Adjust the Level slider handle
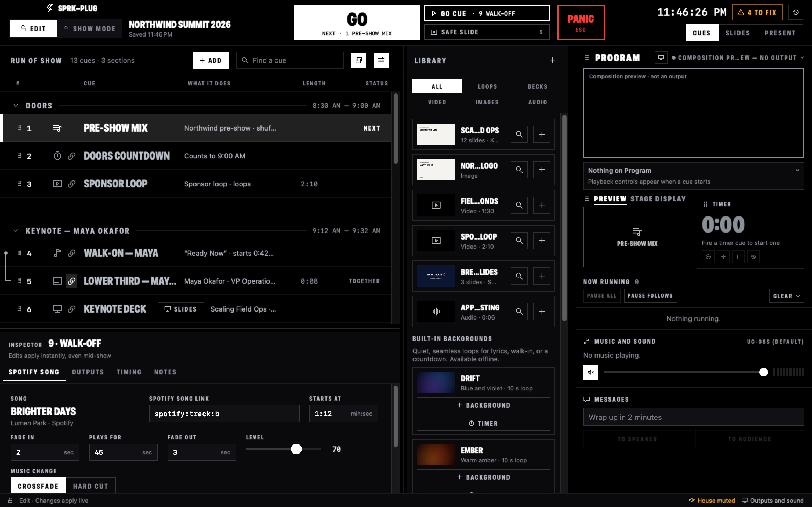 click(x=296, y=449)
